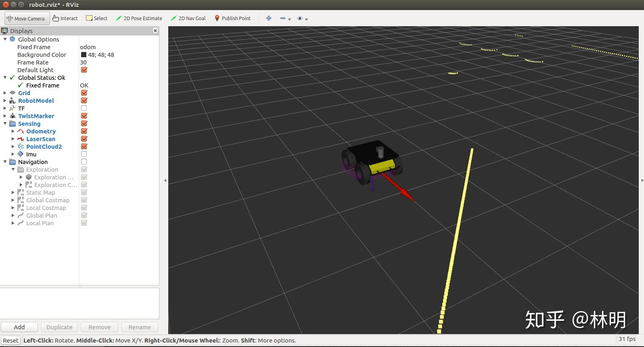Activate the Select tool

pyautogui.click(x=97, y=19)
